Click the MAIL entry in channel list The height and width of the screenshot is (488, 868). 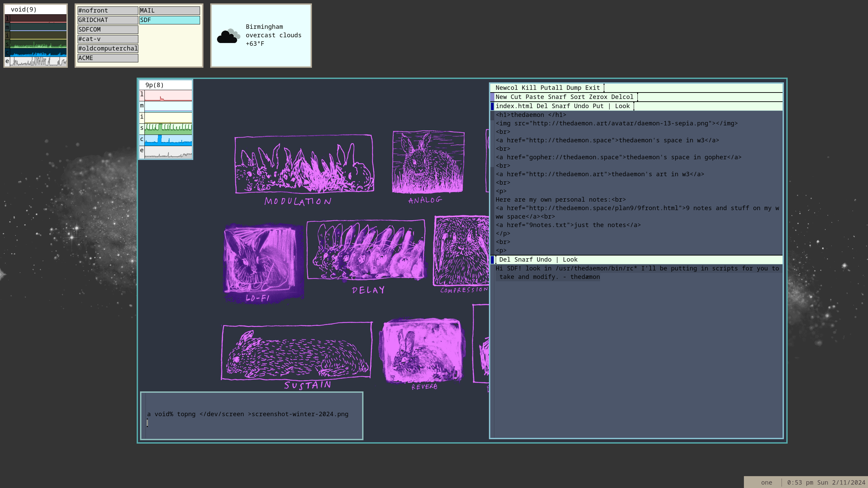click(170, 11)
